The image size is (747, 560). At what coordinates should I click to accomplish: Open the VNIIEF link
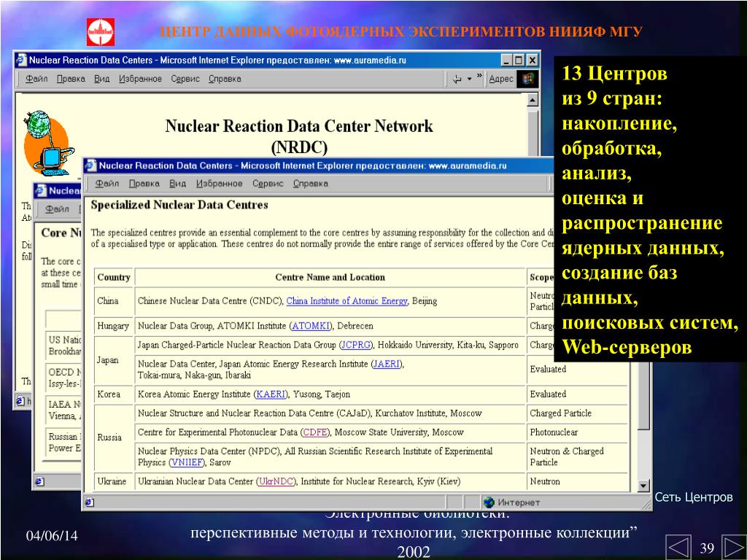coord(187,462)
